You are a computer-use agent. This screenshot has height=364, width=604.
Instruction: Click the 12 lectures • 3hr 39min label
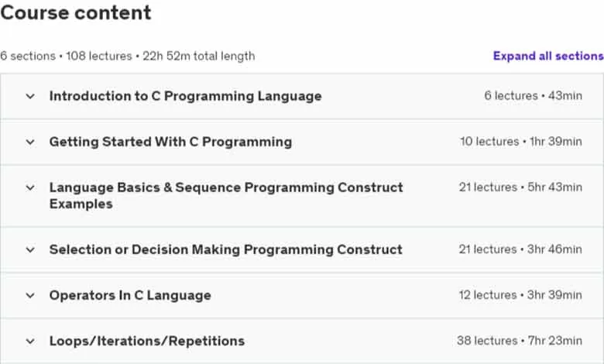coord(520,295)
